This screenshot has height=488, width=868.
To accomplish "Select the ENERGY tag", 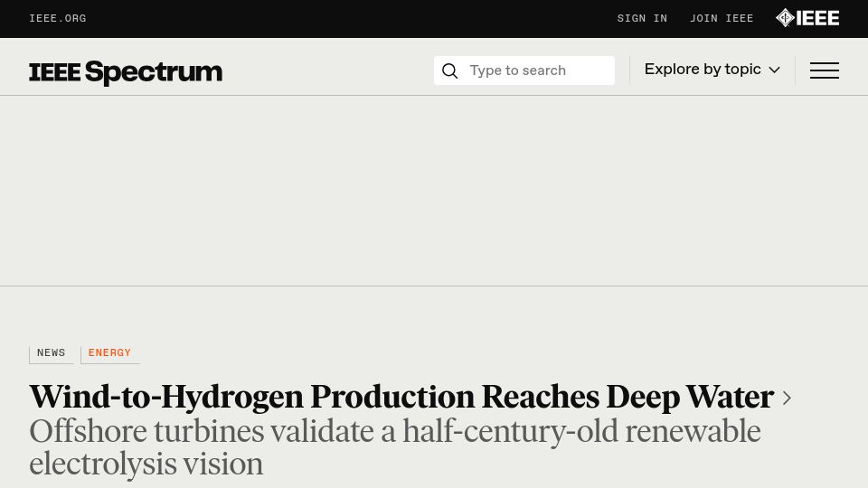I will click(109, 353).
